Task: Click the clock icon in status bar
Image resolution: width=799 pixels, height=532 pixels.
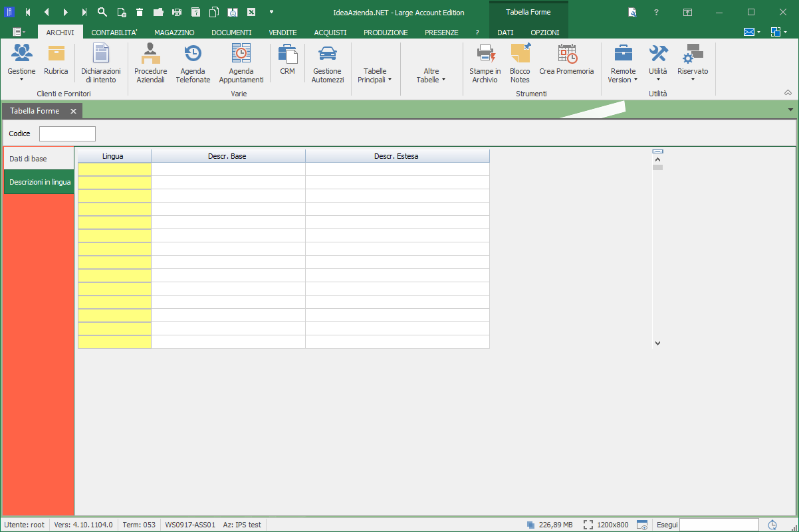Action: pyautogui.click(x=772, y=525)
